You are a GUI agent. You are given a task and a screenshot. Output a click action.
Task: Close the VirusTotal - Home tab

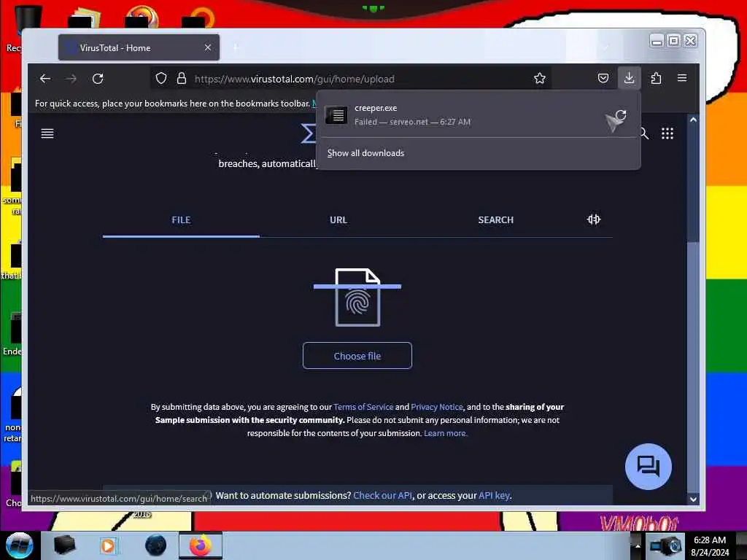[x=208, y=47]
